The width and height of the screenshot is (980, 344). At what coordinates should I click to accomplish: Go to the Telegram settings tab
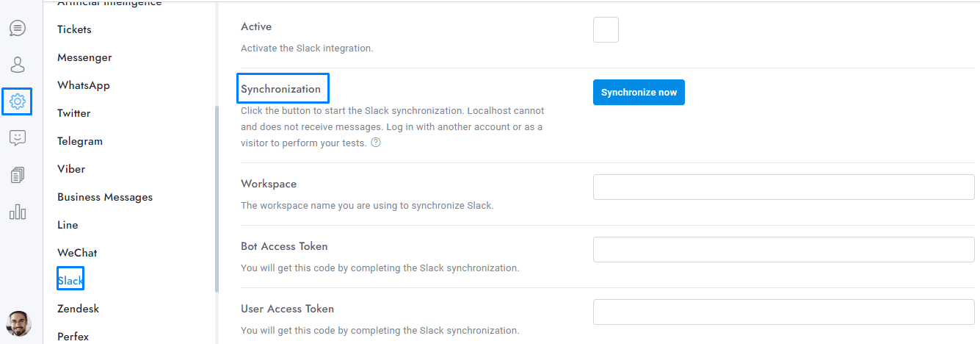[x=80, y=141]
